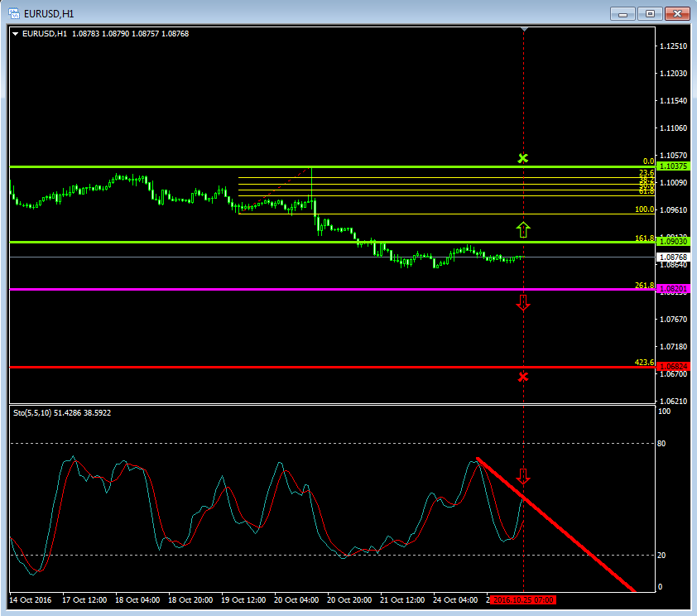Click the red 2016.10.25 07:00 time tag
The width and height of the screenshot is (697, 616).
(x=522, y=599)
